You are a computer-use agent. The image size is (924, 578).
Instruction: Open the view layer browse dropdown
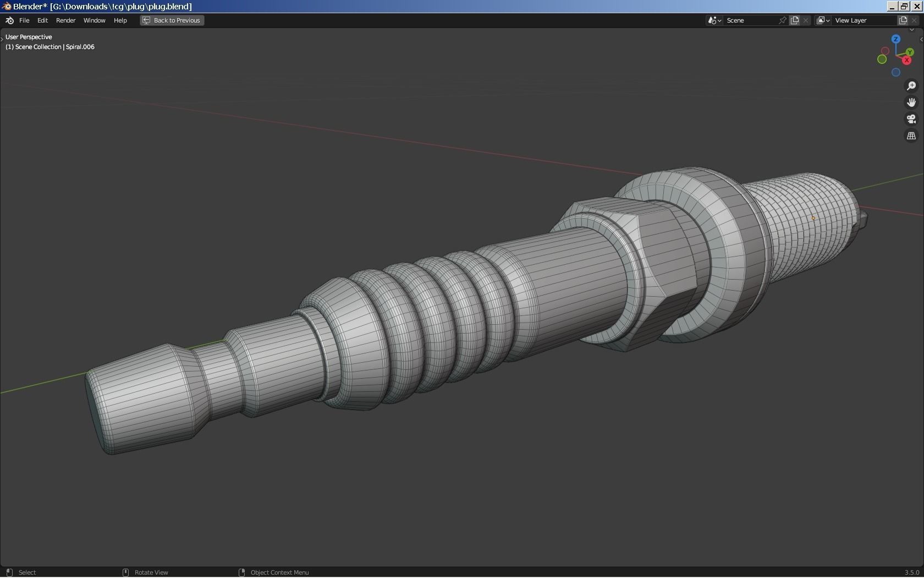click(x=823, y=20)
